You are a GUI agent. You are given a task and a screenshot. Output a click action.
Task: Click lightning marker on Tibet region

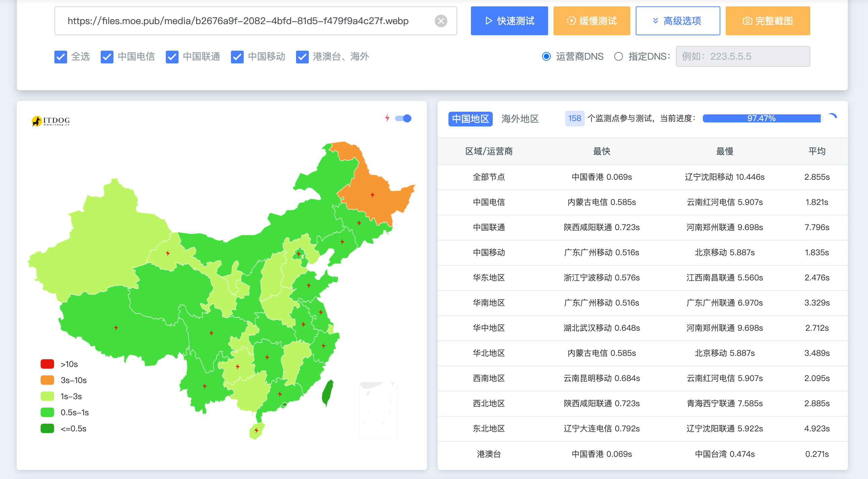click(116, 327)
